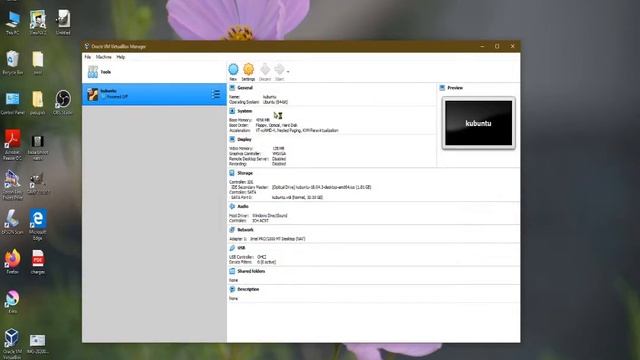Click the greyed Discard toolbar icon

point(265,69)
